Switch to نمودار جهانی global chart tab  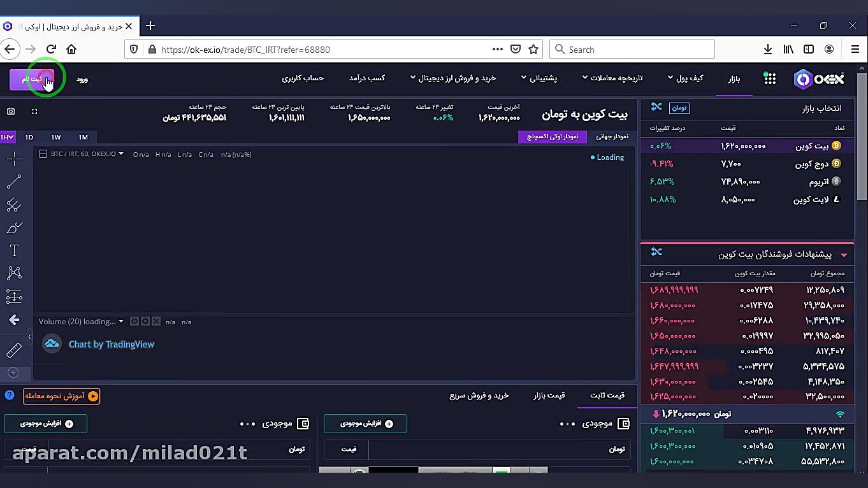(612, 136)
